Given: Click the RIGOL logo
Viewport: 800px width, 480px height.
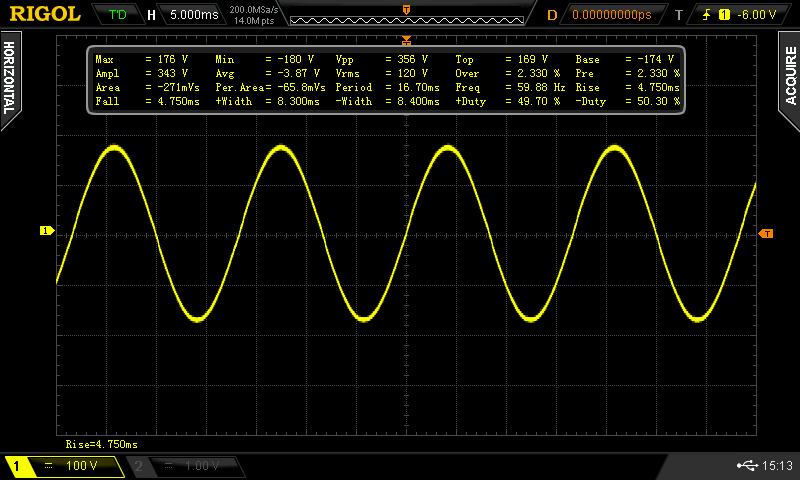Looking at the screenshot, I should [45, 14].
